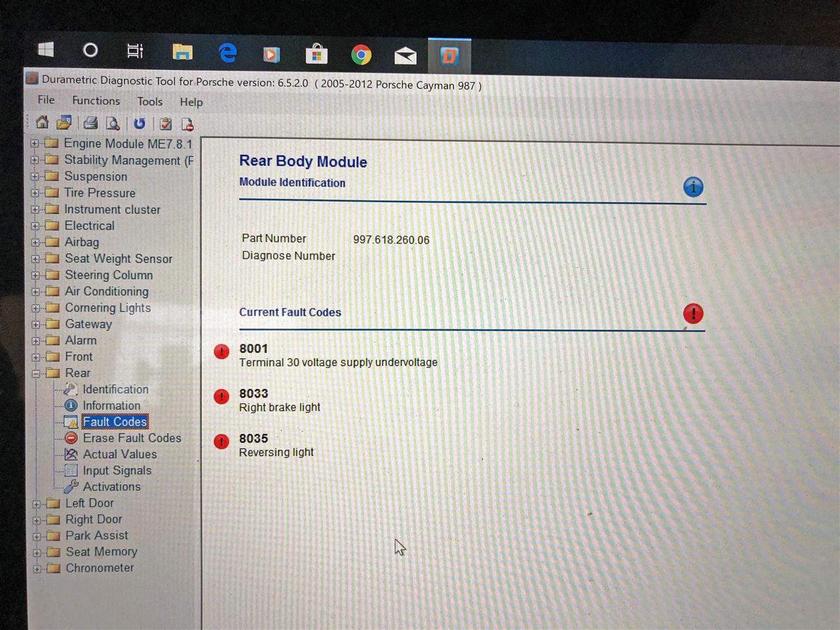
Task: Select Chronometer module
Action: pos(100,568)
